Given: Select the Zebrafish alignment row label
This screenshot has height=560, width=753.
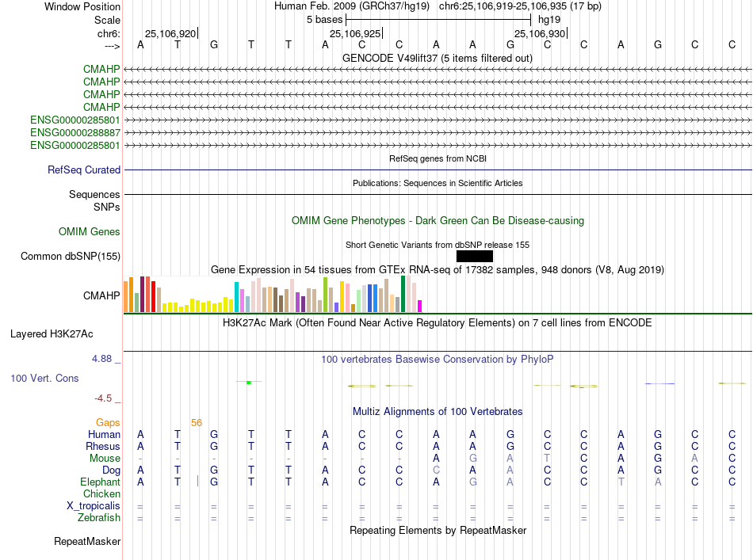Looking at the screenshot, I should [x=99, y=518].
